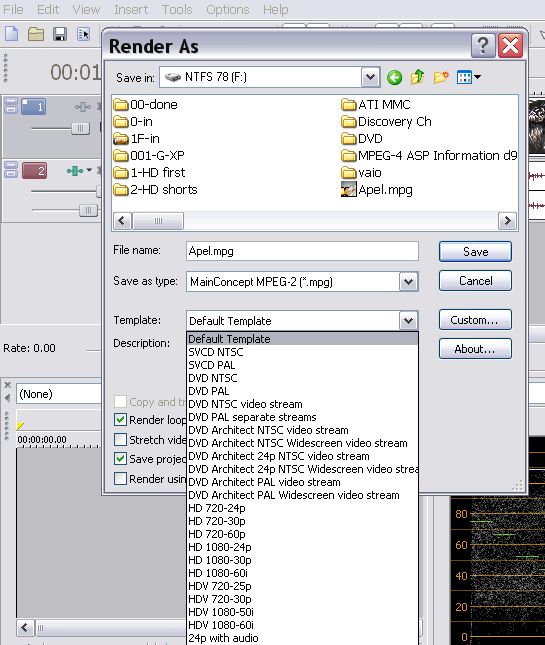Click the Save button

pos(475,251)
